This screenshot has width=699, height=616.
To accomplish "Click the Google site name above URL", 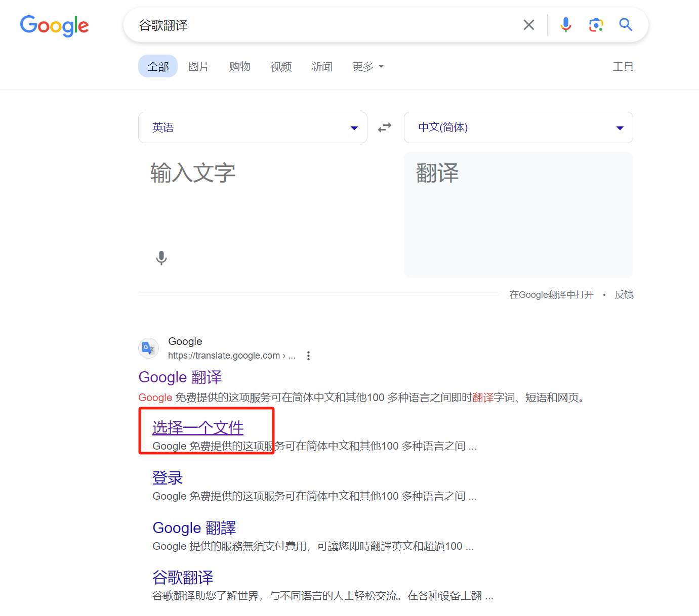I will 185,341.
